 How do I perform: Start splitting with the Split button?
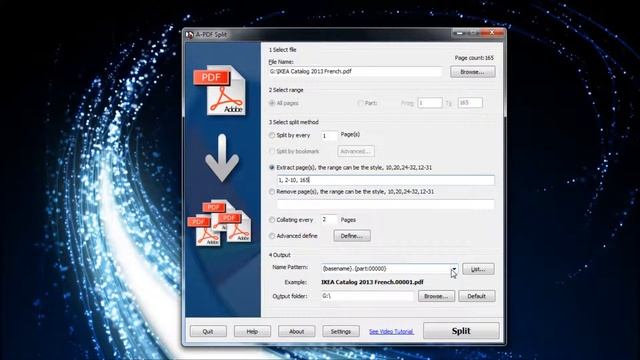coord(461,331)
